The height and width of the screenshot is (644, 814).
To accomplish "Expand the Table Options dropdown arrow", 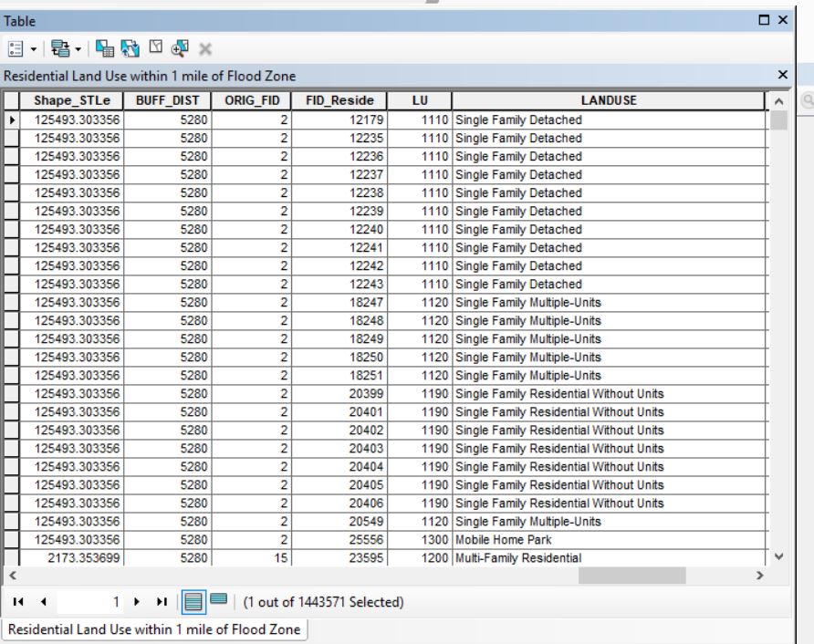I will pyautogui.click(x=34, y=50).
